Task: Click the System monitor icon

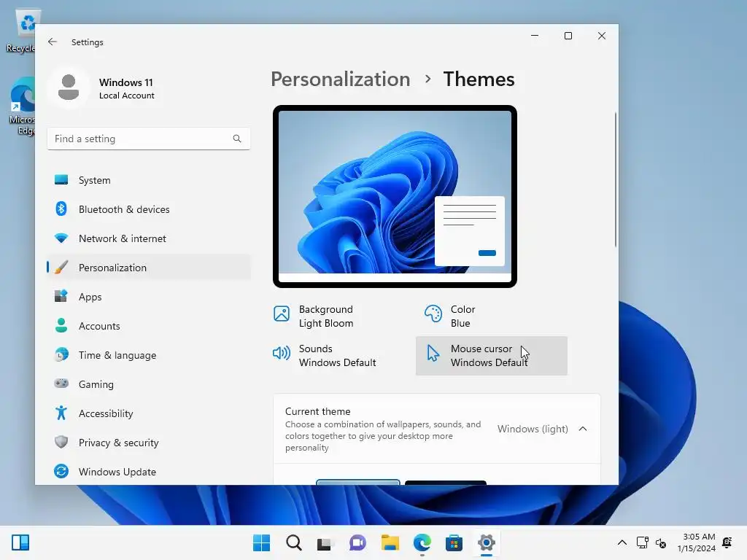Action: click(61, 180)
